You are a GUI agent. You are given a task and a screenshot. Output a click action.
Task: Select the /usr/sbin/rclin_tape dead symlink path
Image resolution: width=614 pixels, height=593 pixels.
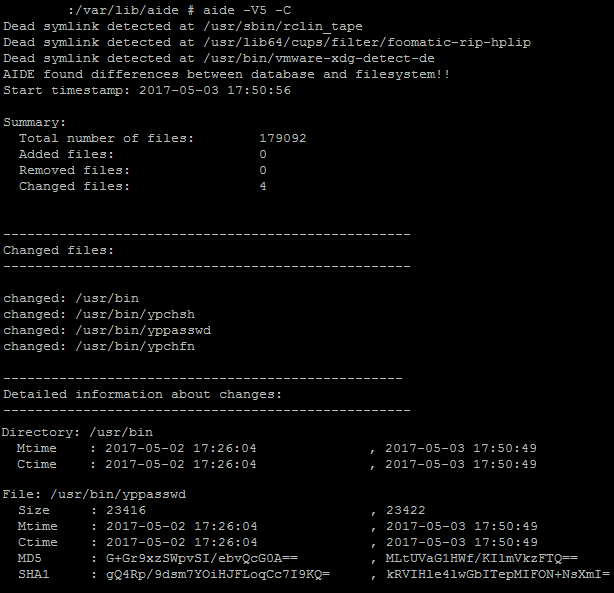[x=283, y=26]
